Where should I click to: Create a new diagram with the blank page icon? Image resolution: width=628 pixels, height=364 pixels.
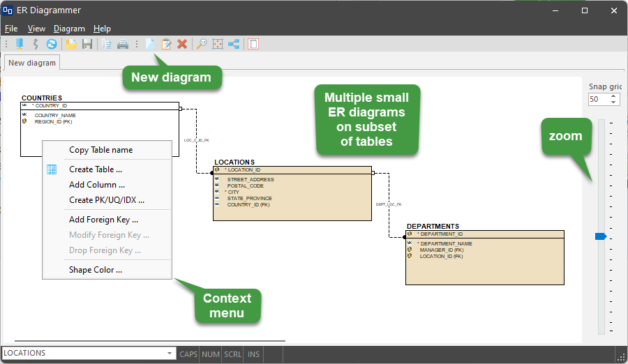click(150, 44)
